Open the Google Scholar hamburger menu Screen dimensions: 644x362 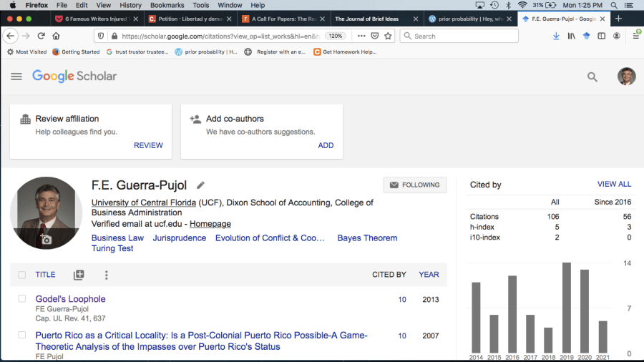click(16, 77)
